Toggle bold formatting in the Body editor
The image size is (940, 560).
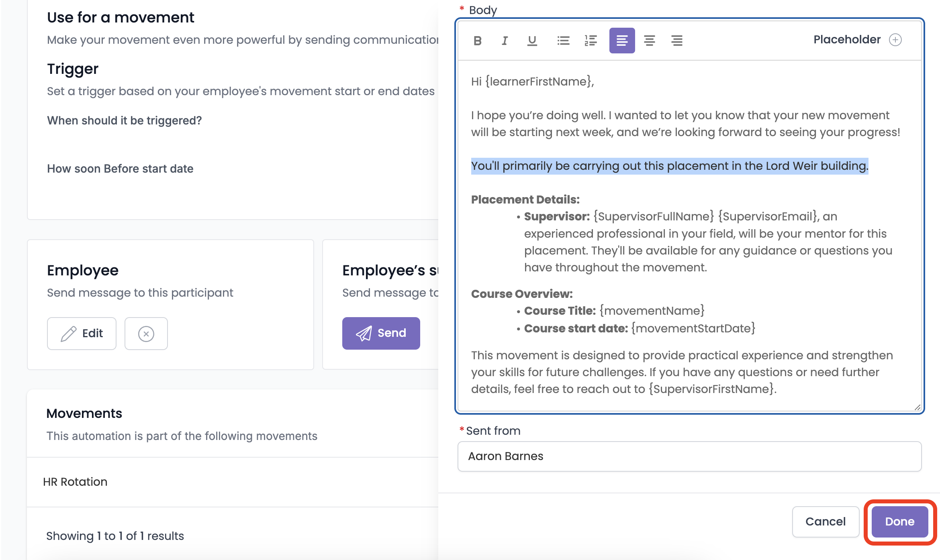(x=477, y=41)
